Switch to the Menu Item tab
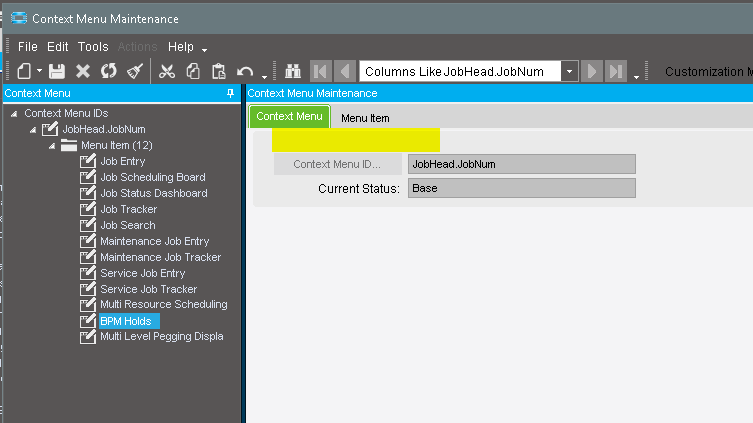The height and width of the screenshot is (423, 753). 365,118
